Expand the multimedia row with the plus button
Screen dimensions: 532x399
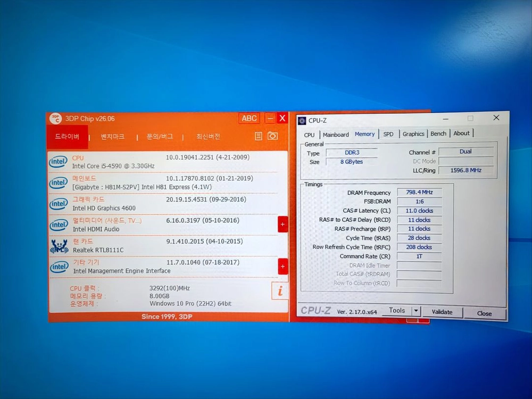coord(282,225)
